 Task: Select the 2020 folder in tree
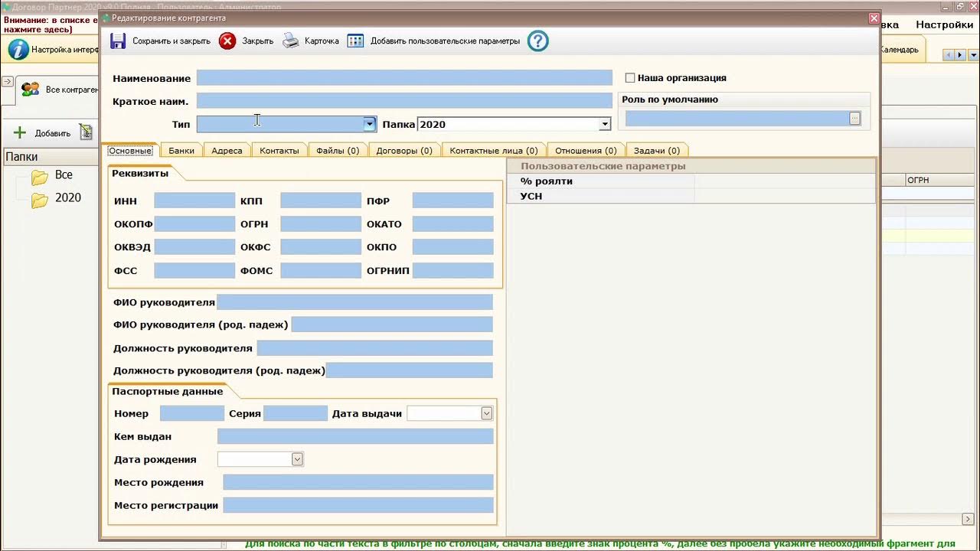point(68,197)
